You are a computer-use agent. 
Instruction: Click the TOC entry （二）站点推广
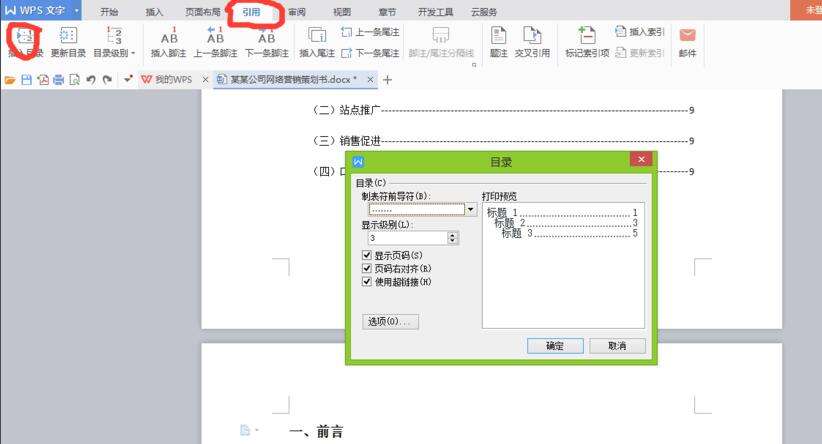tap(503, 110)
